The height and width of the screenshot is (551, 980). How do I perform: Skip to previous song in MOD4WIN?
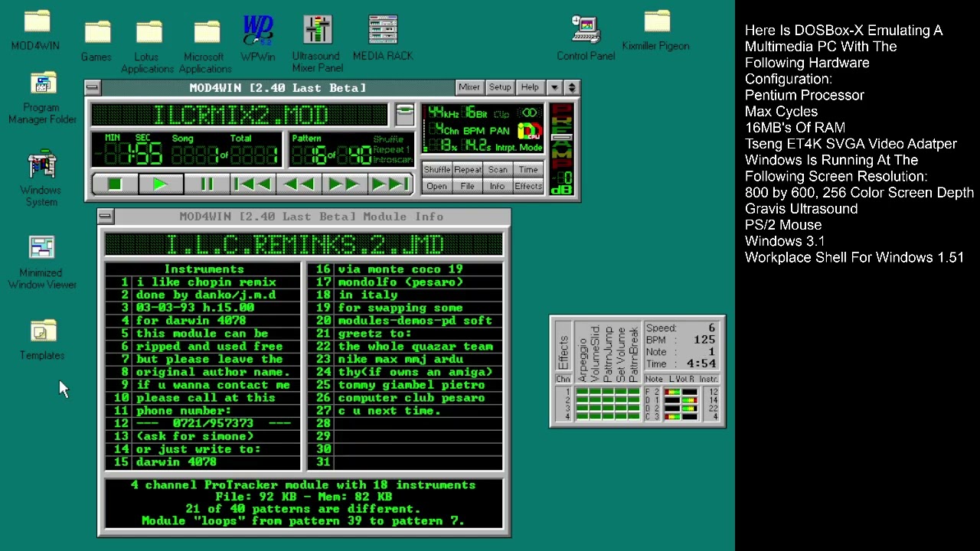click(252, 184)
